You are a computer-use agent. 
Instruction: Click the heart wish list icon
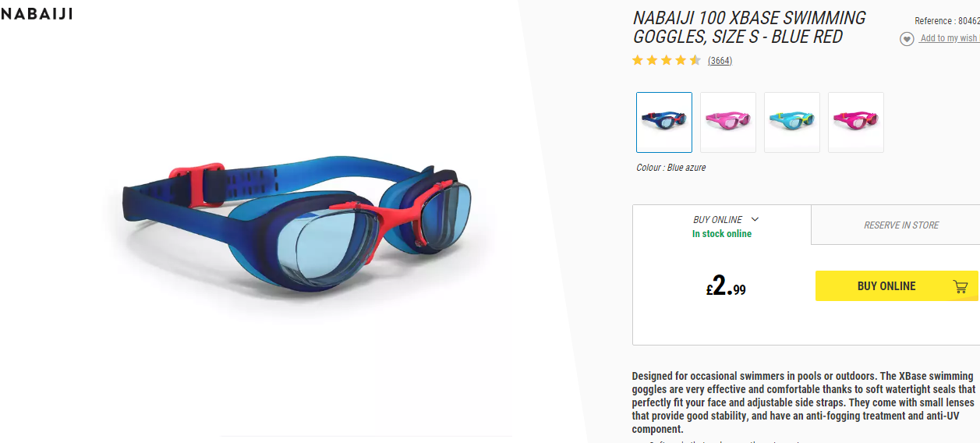point(907,39)
